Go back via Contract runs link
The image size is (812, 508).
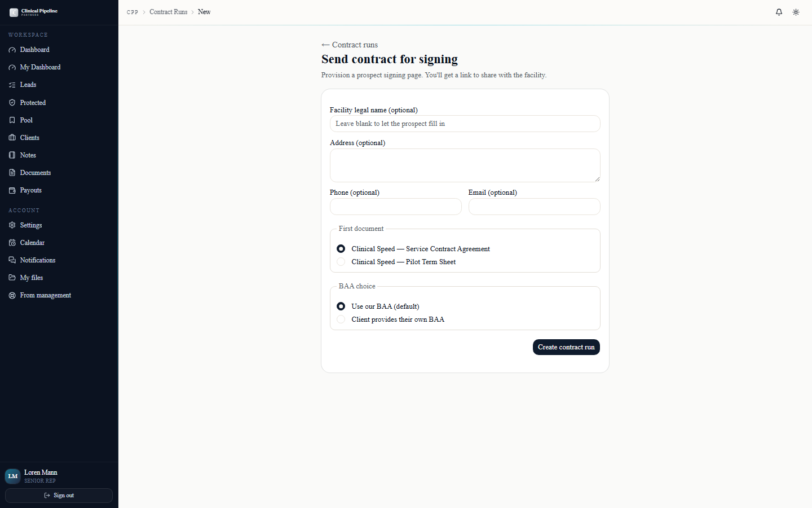click(x=350, y=45)
